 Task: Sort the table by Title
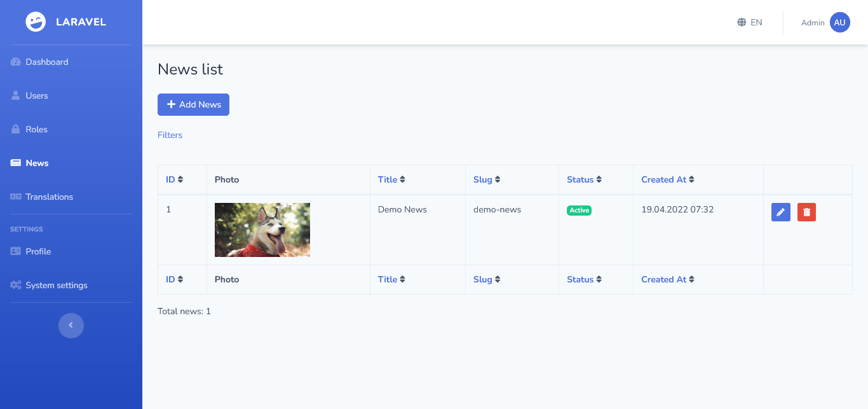[392, 179]
